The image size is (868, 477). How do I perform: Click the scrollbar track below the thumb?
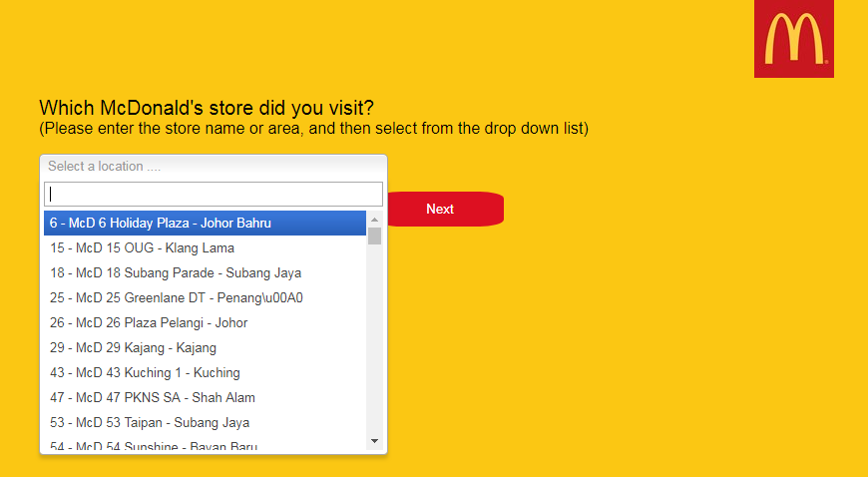[375, 339]
